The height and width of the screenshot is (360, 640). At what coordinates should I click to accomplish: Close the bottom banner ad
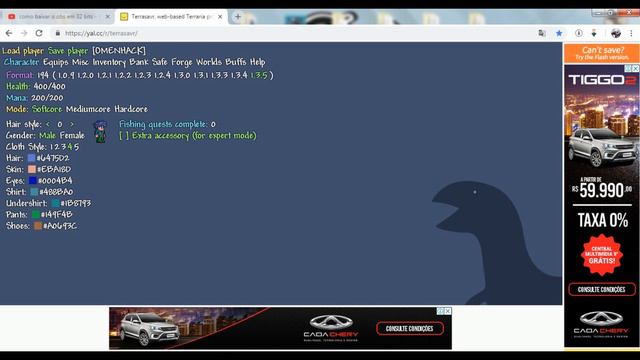pos(448,311)
